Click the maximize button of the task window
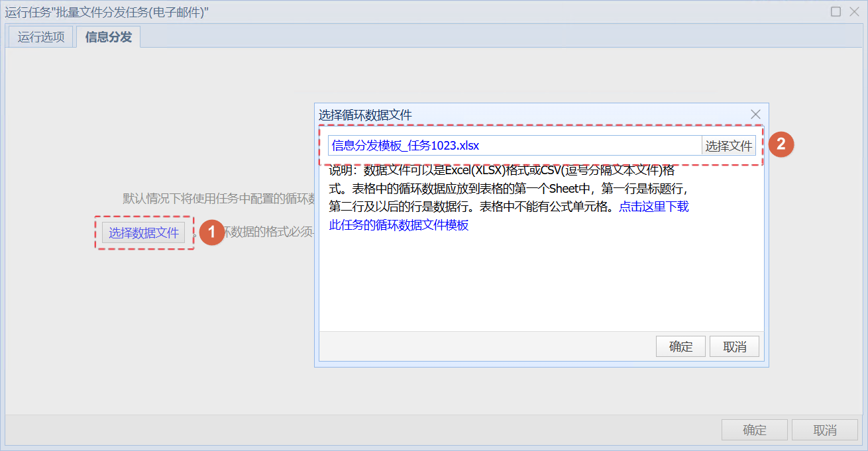 click(836, 11)
